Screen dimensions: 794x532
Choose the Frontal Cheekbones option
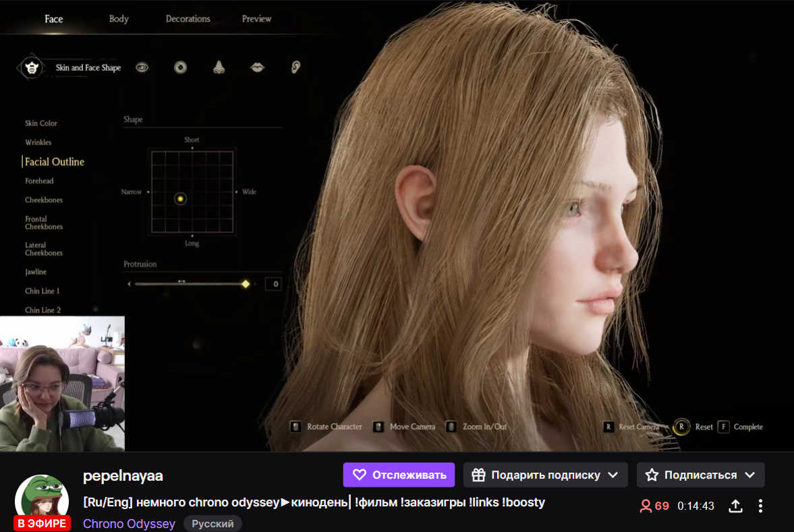[x=44, y=223]
